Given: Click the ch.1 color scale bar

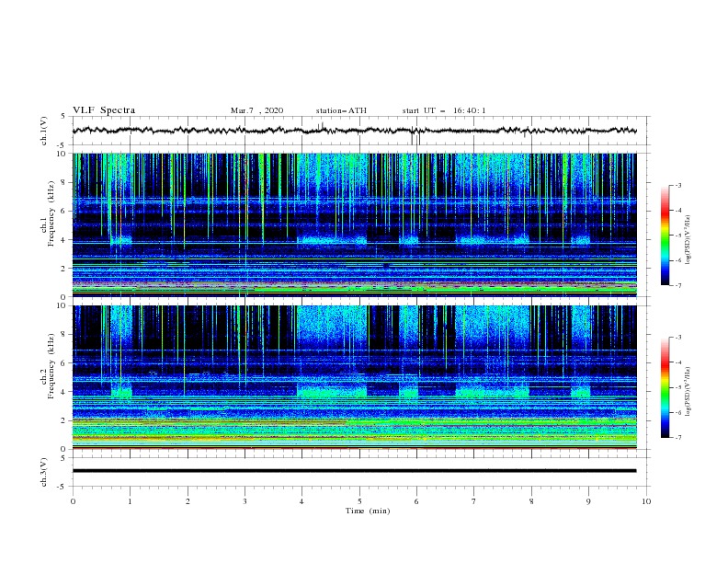Looking at the screenshot, I should click(665, 236).
